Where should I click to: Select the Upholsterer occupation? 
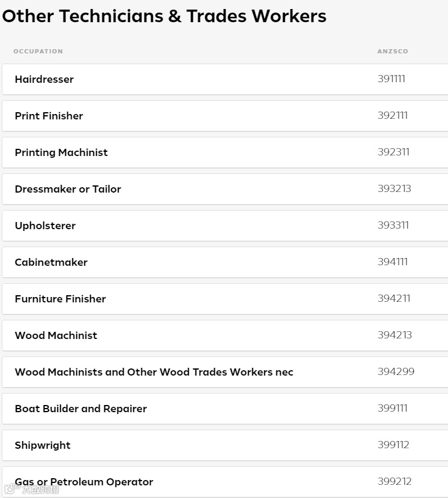[x=46, y=226]
